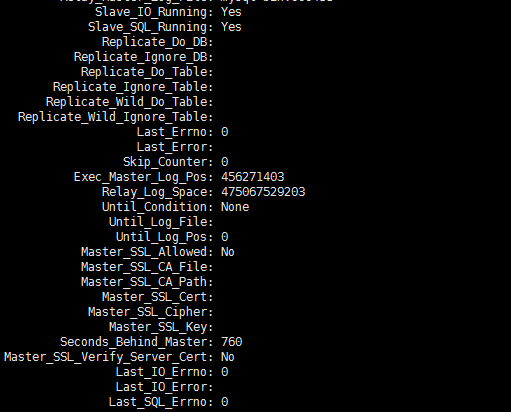511x412 pixels.
Task: Click the Exec_Master_Log_Pos number 456271403
Action: 253,177
